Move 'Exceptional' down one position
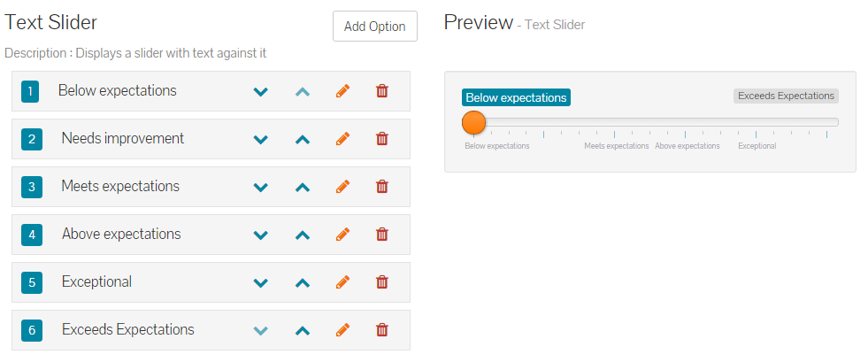The image size is (868, 362). 260,282
